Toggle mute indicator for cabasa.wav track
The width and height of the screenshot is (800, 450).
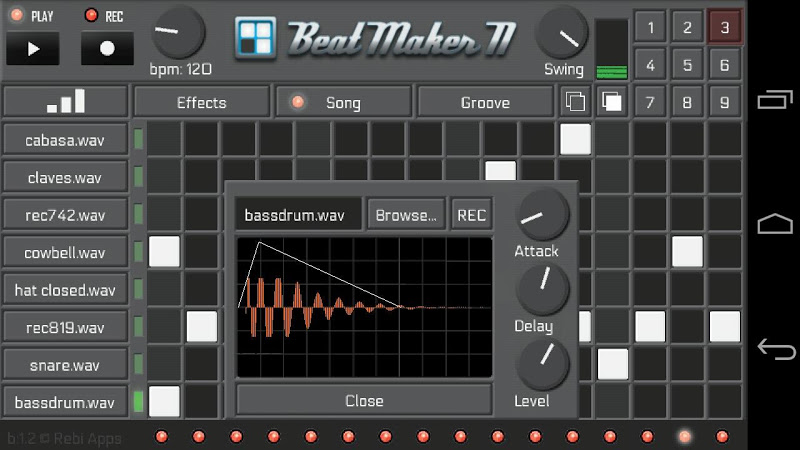pyautogui.click(x=138, y=139)
